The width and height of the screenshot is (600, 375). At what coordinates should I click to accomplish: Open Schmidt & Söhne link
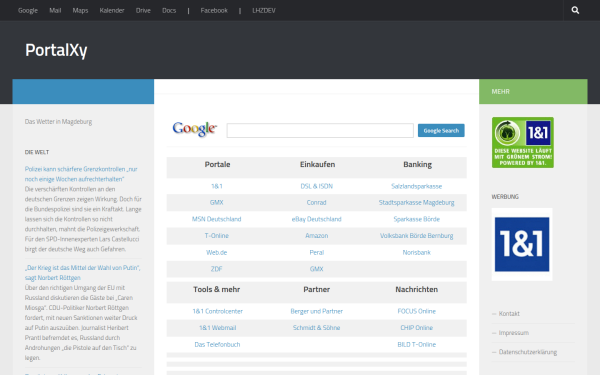tap(316, 328)
